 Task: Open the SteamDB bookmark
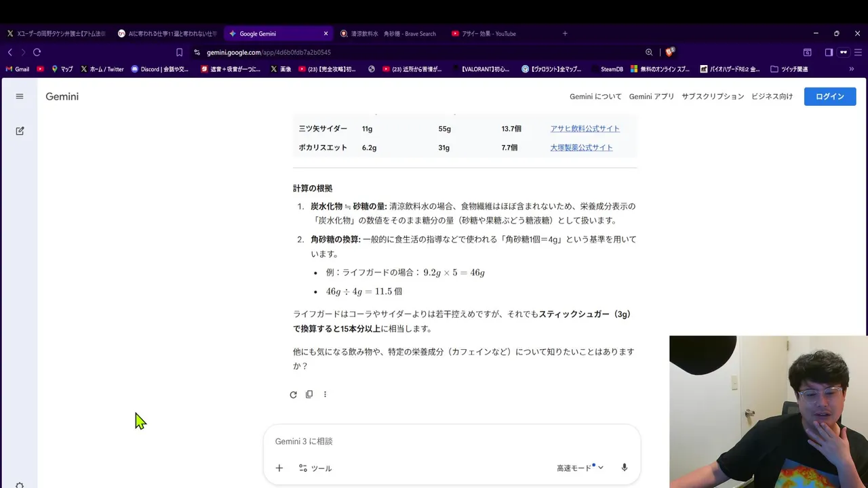[x=607, y=69]
